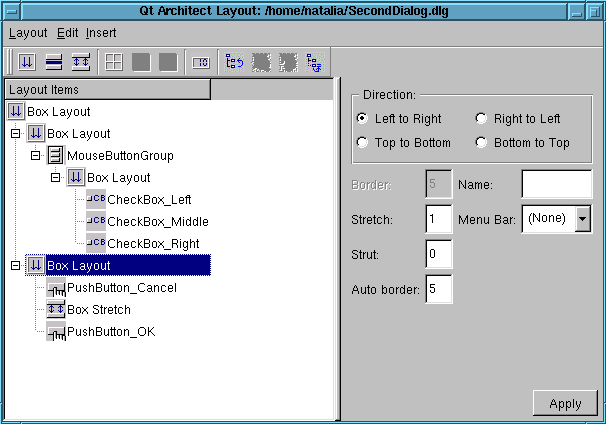Click the toolbar drag handle

(x=10, y=62)
